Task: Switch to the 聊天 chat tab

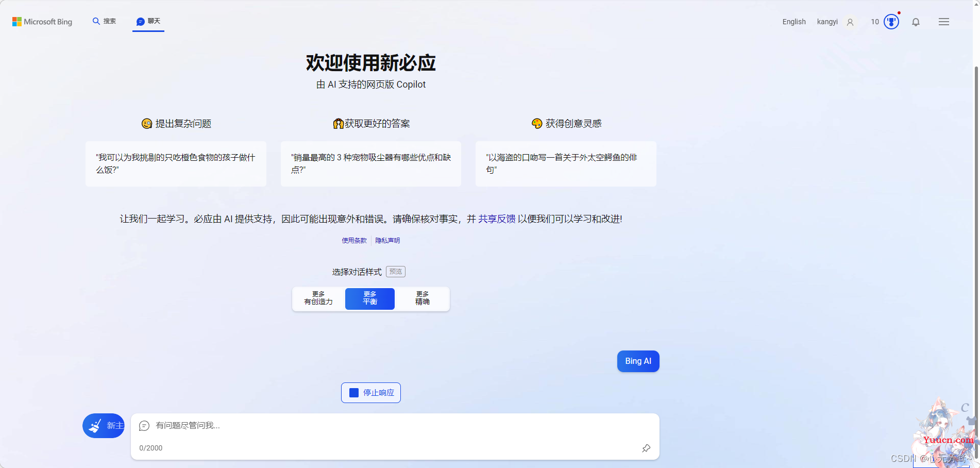Action: click(x=148, y=21)
